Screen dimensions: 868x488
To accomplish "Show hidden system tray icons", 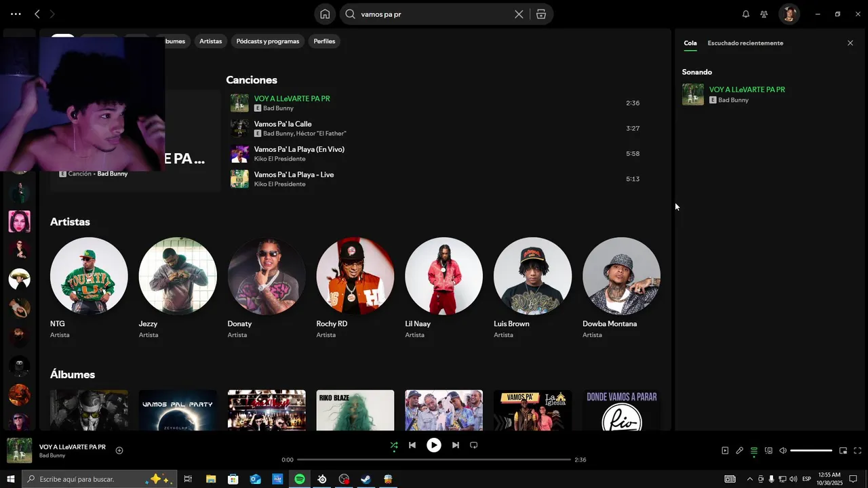I will [749, 479].
